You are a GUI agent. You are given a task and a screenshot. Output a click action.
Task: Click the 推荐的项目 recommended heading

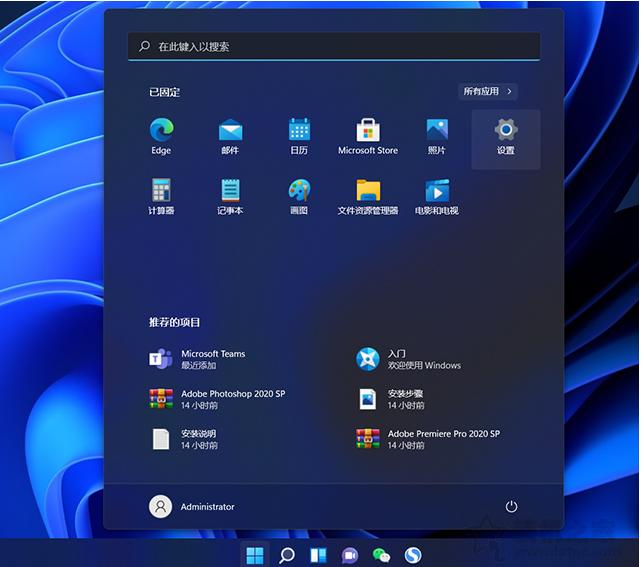(x=174, y=322)
